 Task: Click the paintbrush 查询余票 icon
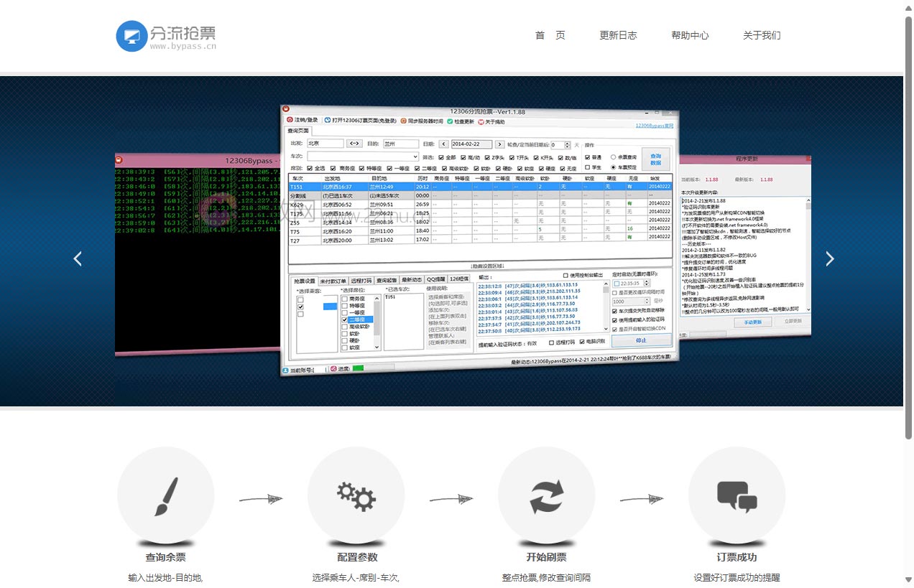(166, 495)
